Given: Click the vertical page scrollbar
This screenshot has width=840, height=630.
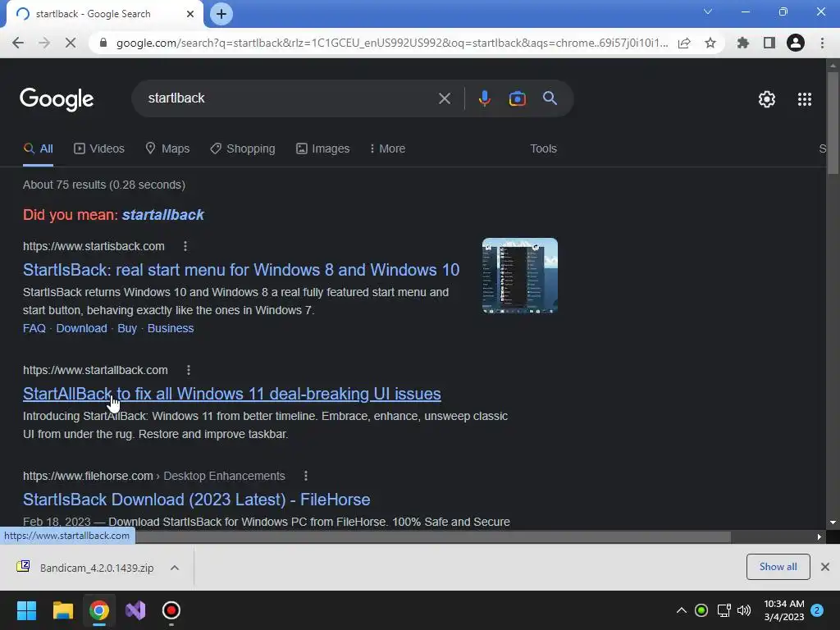Looking at the screenshot, I should tap(833, 123).
